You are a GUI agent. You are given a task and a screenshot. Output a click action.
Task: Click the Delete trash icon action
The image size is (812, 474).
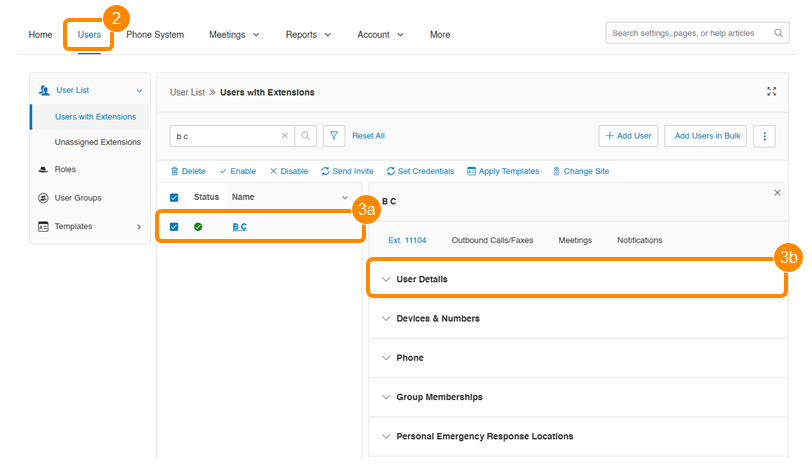tap(188, 171)
